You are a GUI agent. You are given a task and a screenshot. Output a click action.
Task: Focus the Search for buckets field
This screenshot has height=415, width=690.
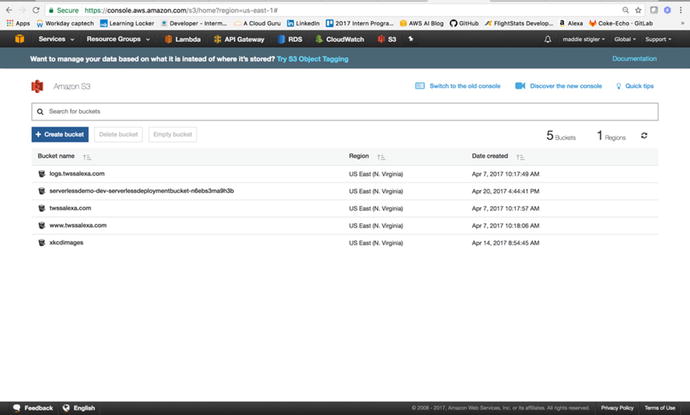click(343, 111)
